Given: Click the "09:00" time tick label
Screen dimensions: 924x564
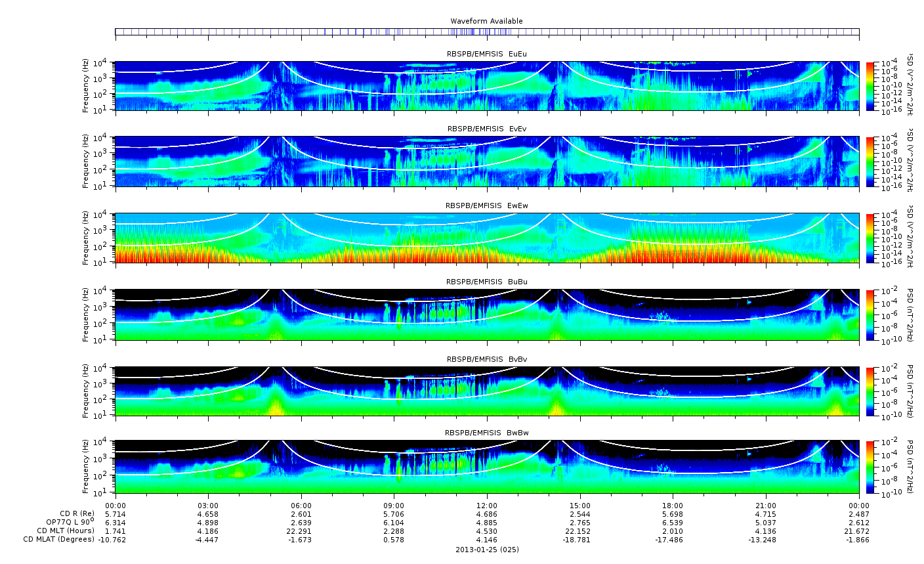Looking at the screenshot, I should pos(394,506).
